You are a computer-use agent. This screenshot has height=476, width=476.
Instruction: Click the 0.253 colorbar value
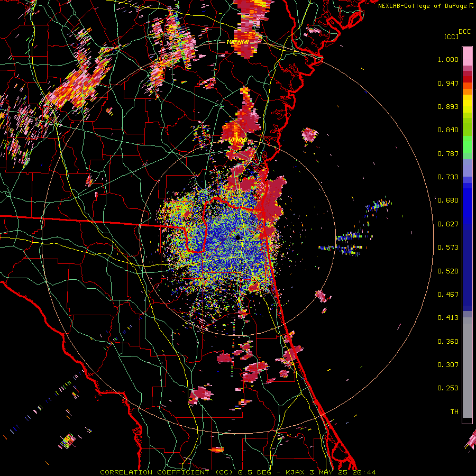point(448,388)
